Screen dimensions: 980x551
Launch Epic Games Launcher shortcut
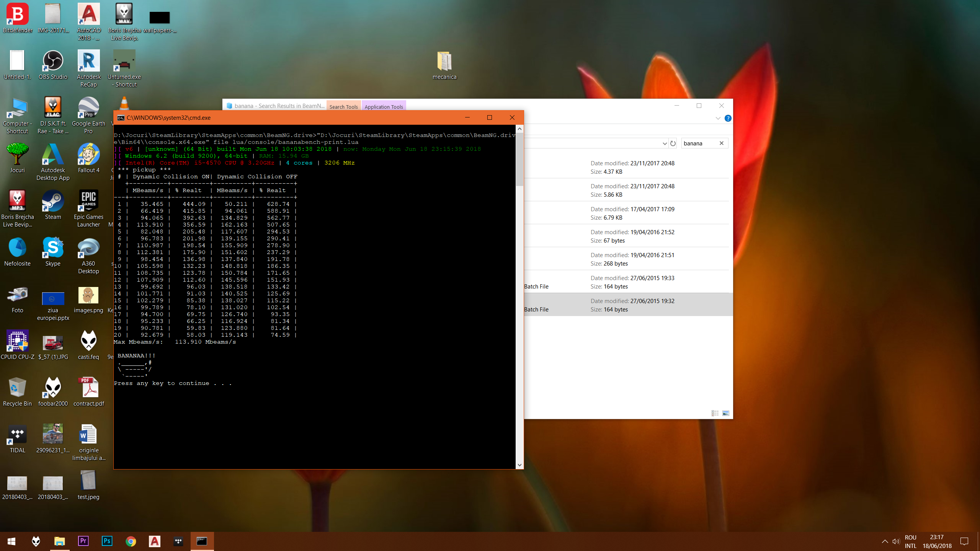(x=88, y=201)
